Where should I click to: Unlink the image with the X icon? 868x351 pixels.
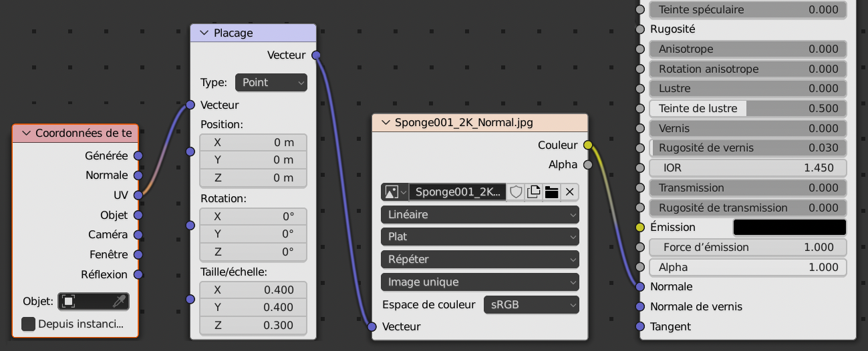(569, 192)
